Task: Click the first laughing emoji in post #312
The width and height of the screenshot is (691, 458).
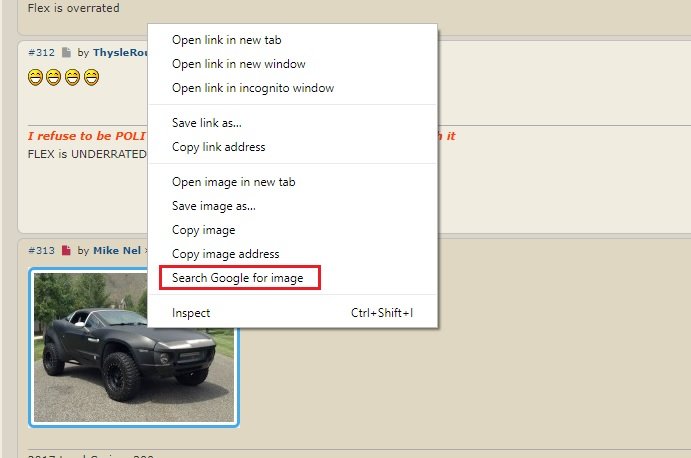Action: pos(35,77)
